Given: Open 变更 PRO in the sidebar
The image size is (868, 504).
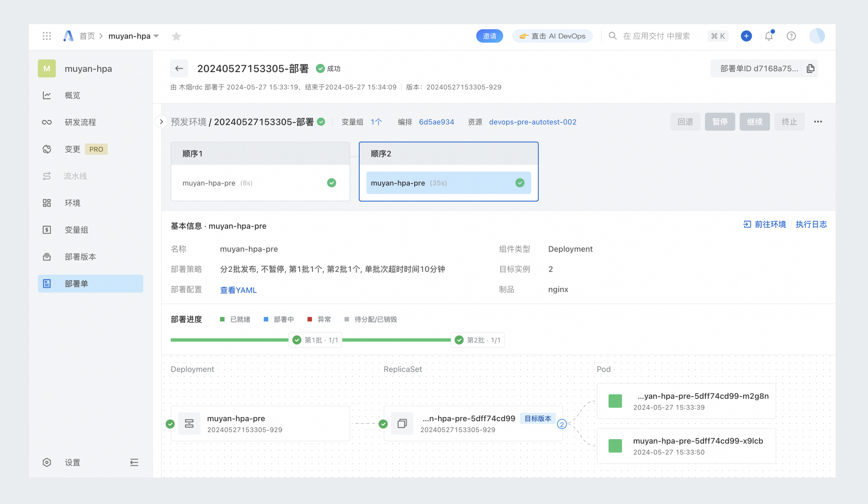Looking at the screenshot, I should pyautogui.click(x=90, y=149).
